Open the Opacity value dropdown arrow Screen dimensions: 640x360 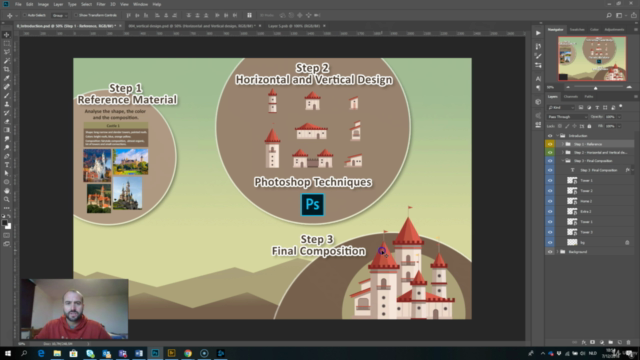(619, 117)
